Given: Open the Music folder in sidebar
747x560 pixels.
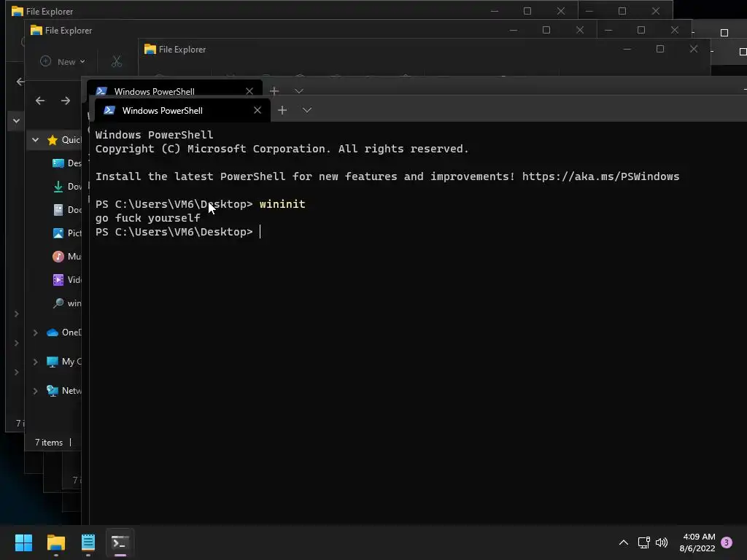Looking at the screenshot, I should [66, 256].
